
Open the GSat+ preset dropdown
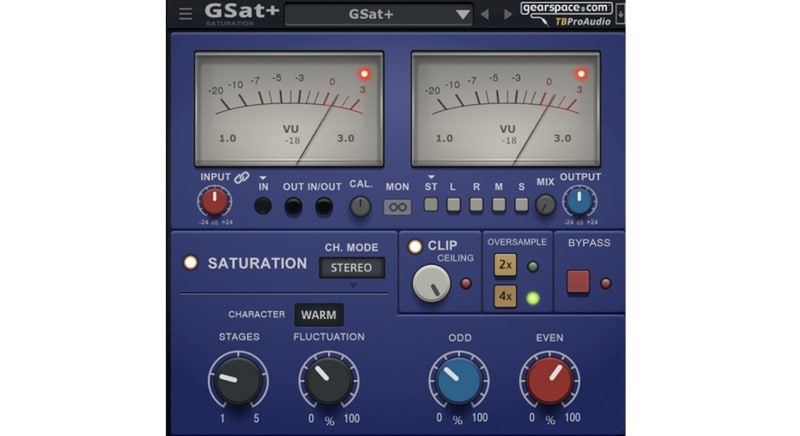point(379,14)
